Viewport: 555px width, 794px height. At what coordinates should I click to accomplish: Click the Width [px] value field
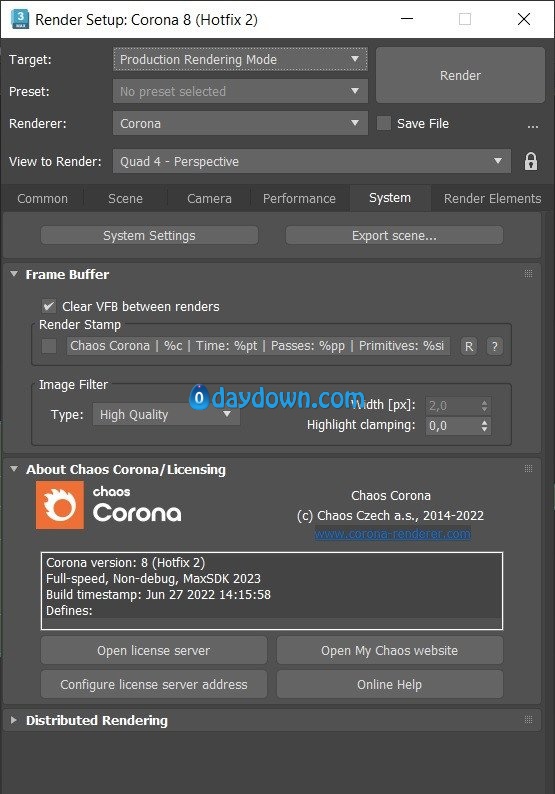tap(452, 406)
